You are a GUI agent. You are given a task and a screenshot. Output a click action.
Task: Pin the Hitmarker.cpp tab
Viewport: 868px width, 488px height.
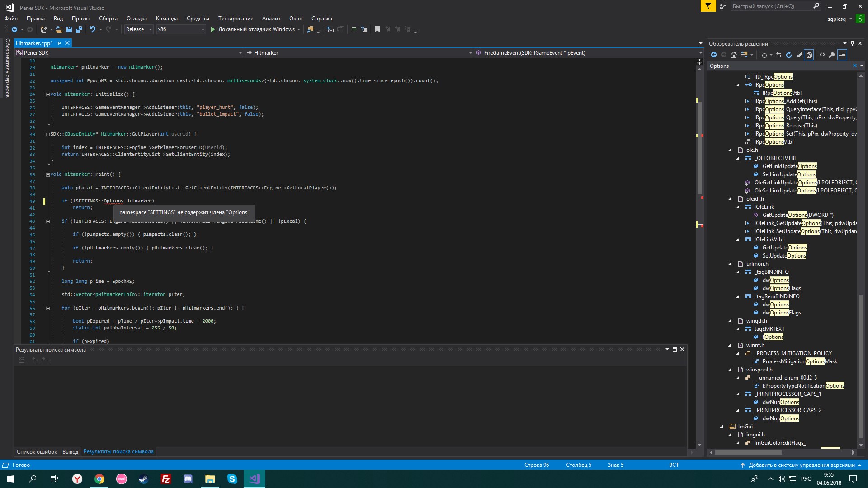pos(59,43)
